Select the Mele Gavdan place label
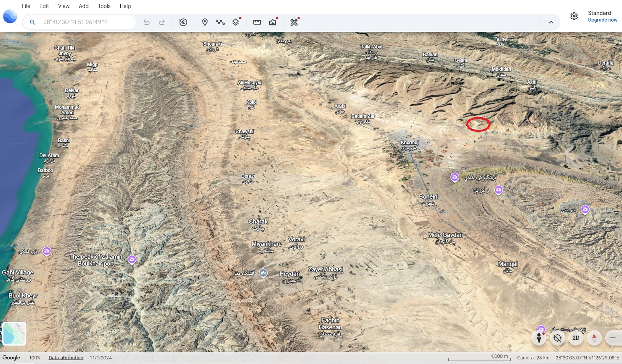This screenshot has width=622, height=364. coord(446,238)
